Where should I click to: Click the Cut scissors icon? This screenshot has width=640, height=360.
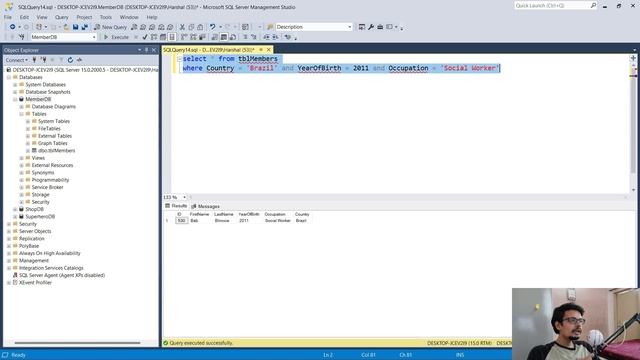[182, 27]
